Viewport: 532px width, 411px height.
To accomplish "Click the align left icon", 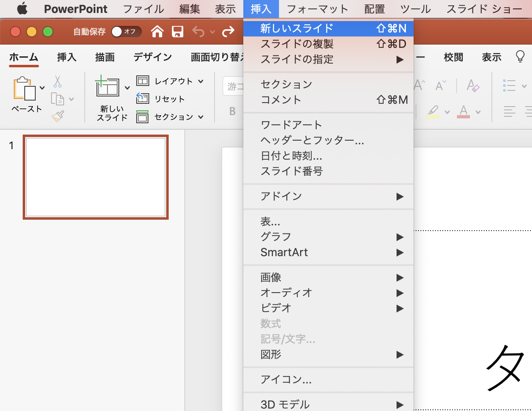I will 510,111.
